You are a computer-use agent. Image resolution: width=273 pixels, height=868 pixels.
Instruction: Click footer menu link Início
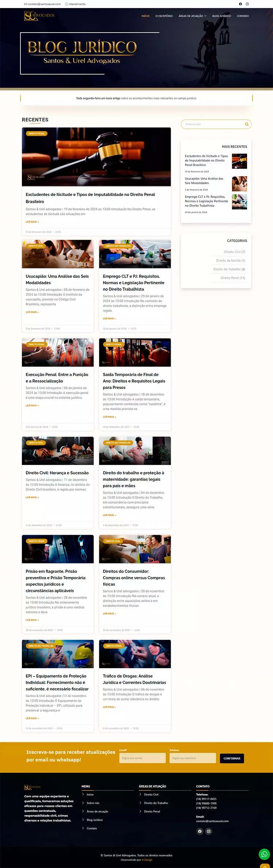point(90,794)
